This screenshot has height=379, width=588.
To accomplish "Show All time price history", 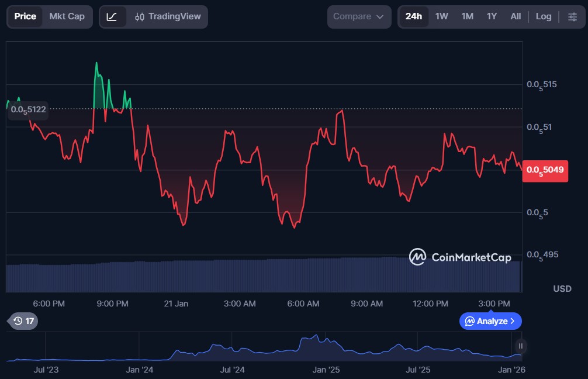I will coord(515,17).
